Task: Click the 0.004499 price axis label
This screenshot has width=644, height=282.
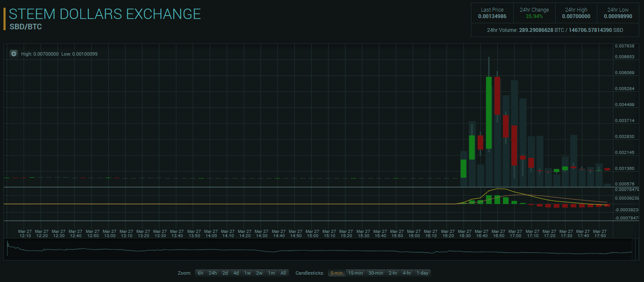Action: click(x=624, y=105)
